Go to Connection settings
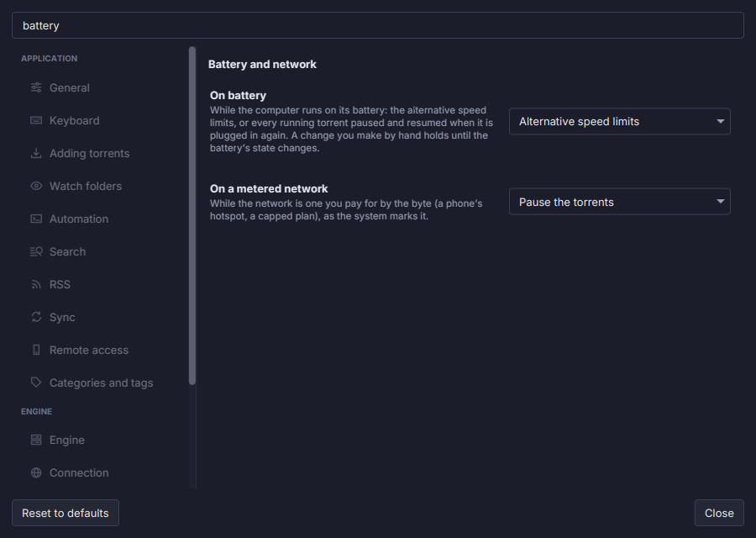This screenshot has height=538, width=756. [x=102, y=472]
